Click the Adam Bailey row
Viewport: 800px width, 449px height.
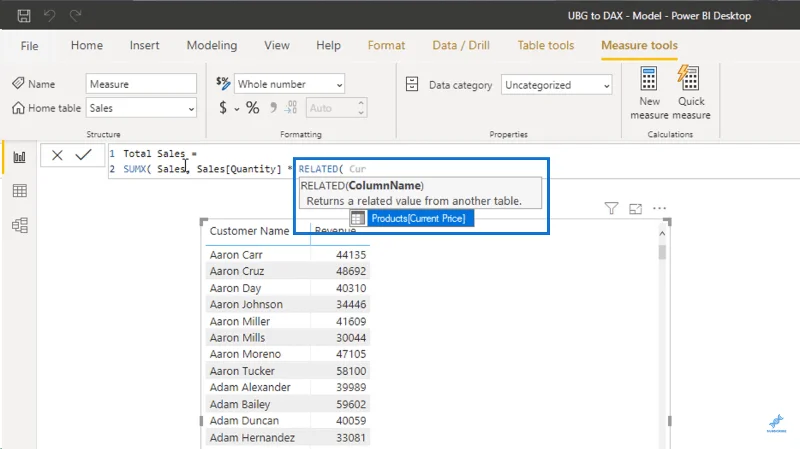288,404
